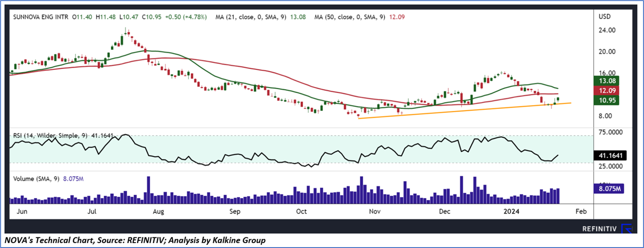Click the L10.47 low price value
Viewport: 644px width, 248px height.
[x=129, y=17]
